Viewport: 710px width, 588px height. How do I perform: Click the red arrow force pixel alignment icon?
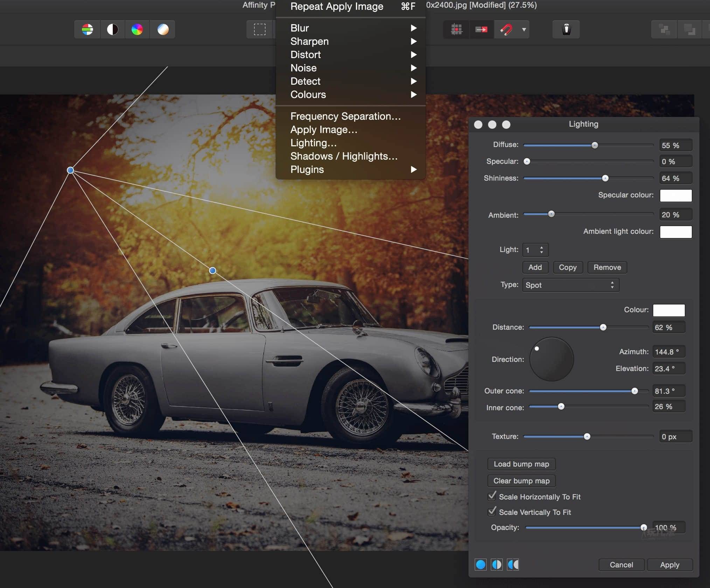pos(481,29)
